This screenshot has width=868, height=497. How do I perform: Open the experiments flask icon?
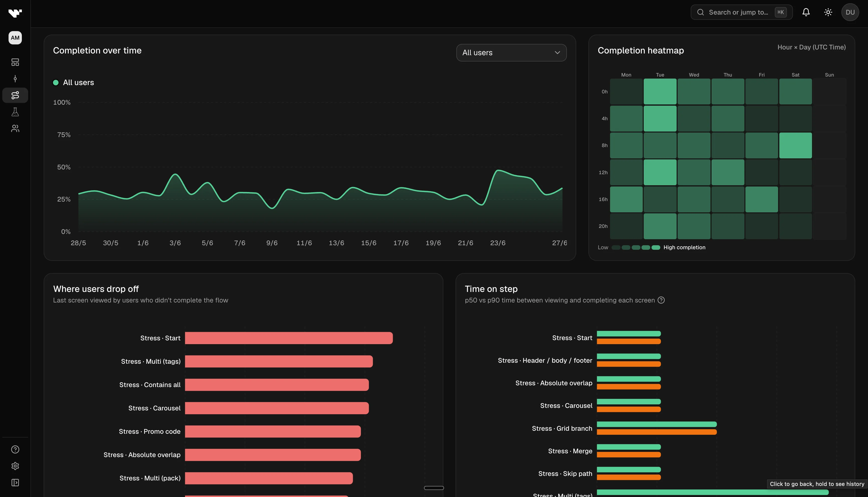coord(15,112)
